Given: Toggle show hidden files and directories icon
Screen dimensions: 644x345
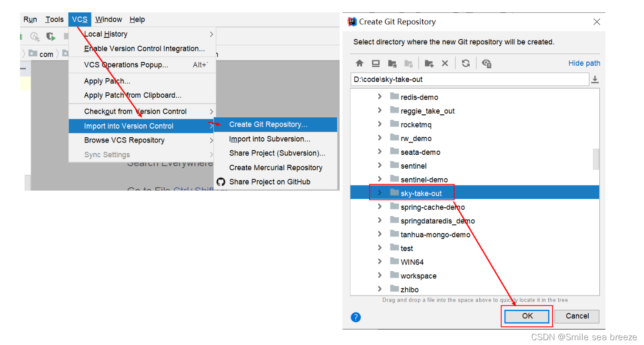Looking at the screenshot, I should 486,63.
